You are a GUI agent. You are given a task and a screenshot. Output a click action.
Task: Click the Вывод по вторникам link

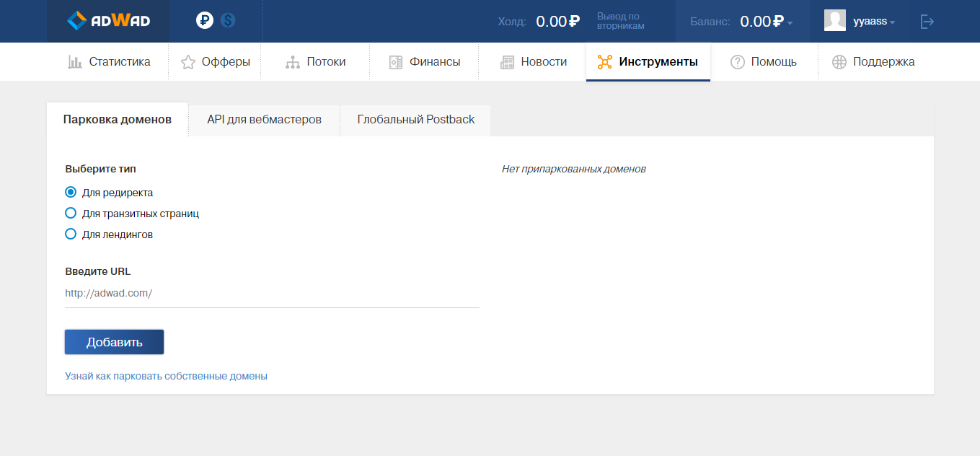coord(620,21)
